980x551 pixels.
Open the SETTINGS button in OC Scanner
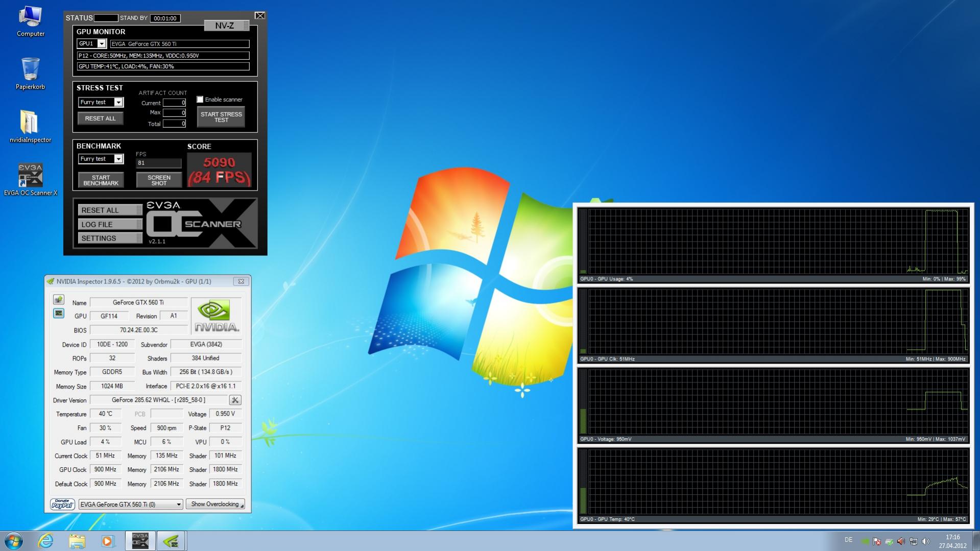click(110, 238)
